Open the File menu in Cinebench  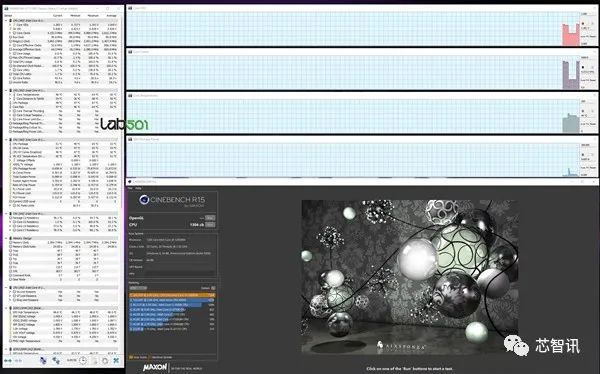130,188
